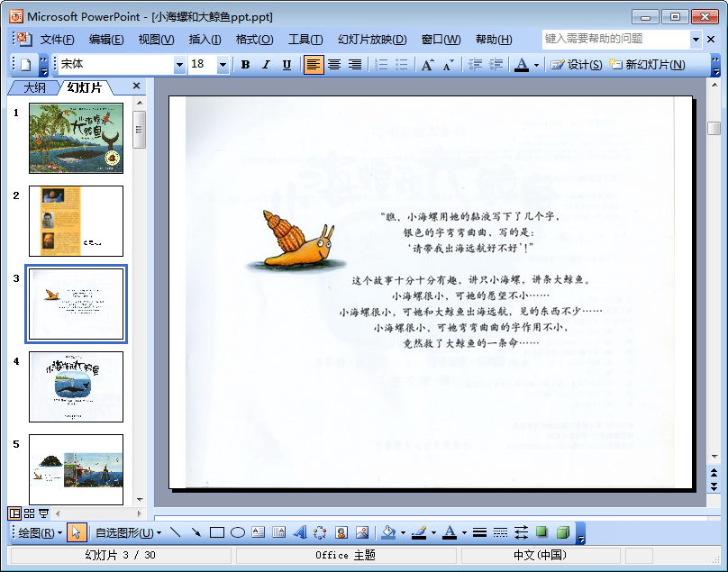Select slide 1 thumbnail
728x572 pixels.
click(x=77, y=139)
